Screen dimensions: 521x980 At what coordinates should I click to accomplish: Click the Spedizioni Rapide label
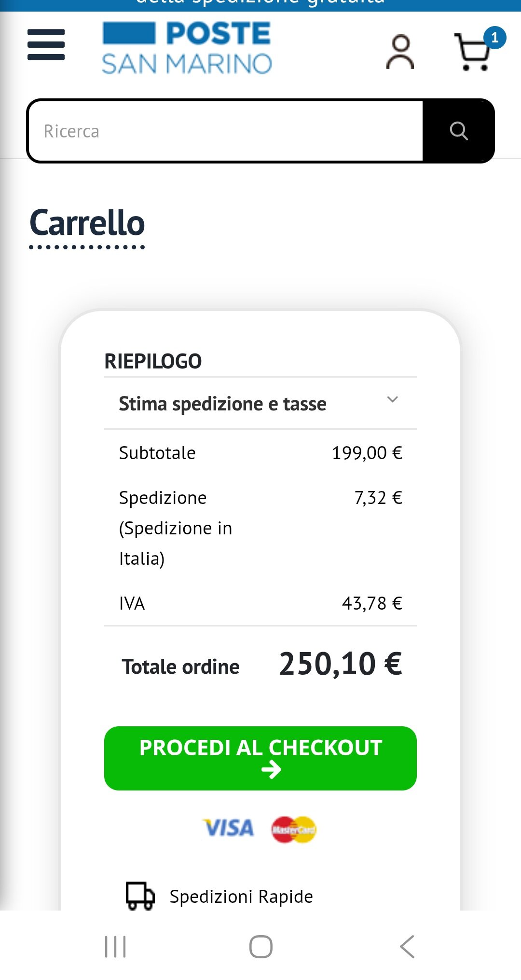click(x=241, y=897)
